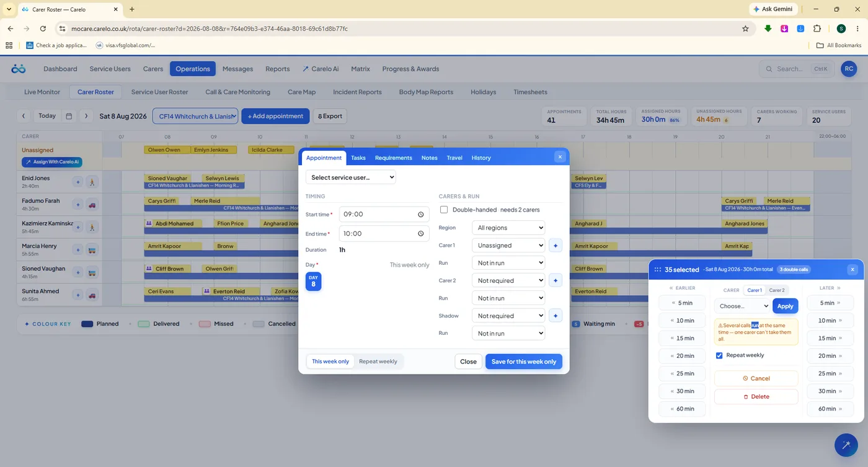Click the walking icon for Kazimierz Kaminska

(x=92, y=227)
